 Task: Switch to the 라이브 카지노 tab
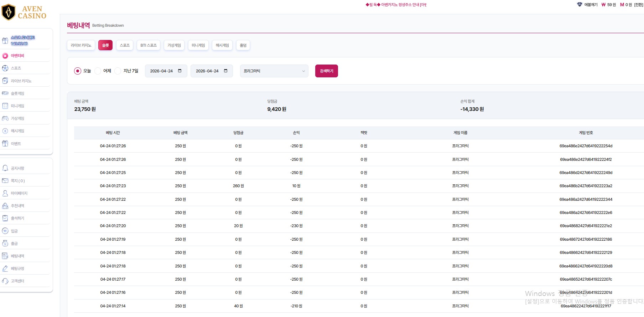[81, 45]
